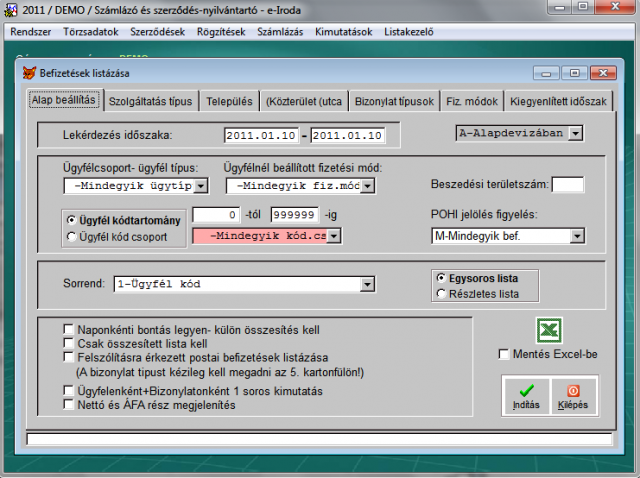Screen dimensions: 640x478
Task: Click the green Excel export icon
Action: point(548,331)
